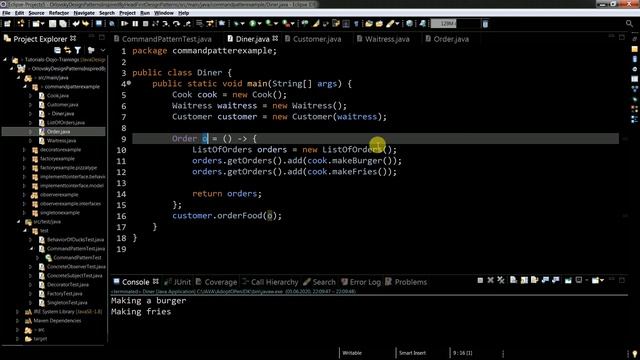The width and height of the screenshot is (640, 360).
Task: Expand the singletonexample package node
Action: click(24, 213)
